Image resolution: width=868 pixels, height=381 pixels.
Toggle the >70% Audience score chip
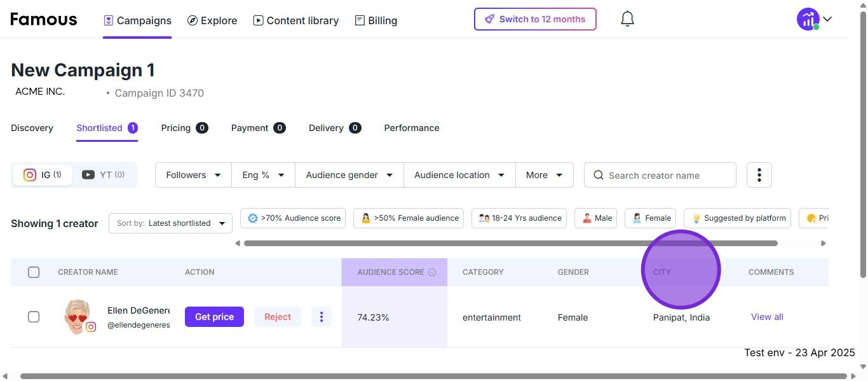pos(293,218)
